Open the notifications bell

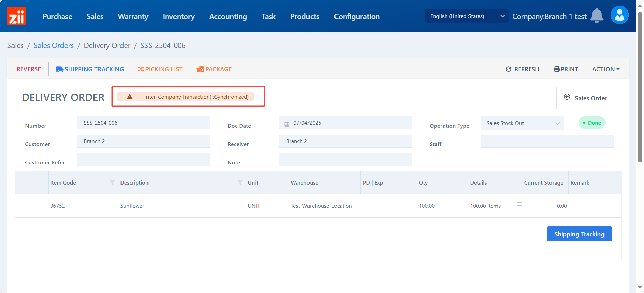tap(596, 16)
